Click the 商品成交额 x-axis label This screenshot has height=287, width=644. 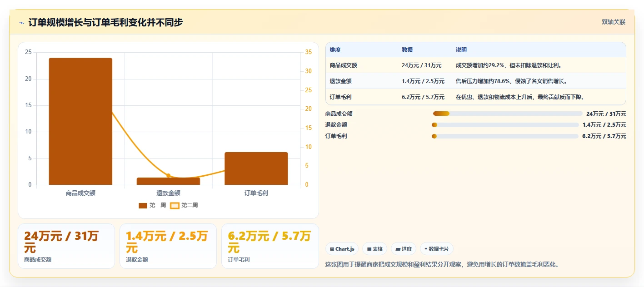pos(80,193)
